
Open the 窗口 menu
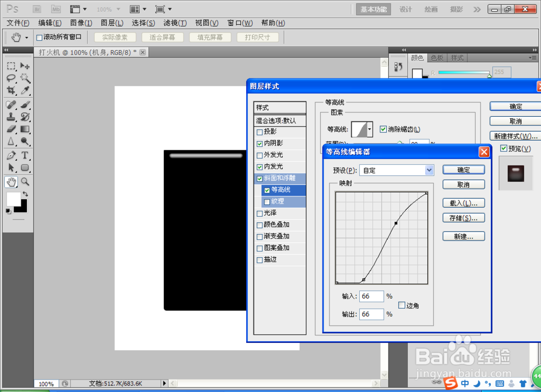tap(240, 23)
